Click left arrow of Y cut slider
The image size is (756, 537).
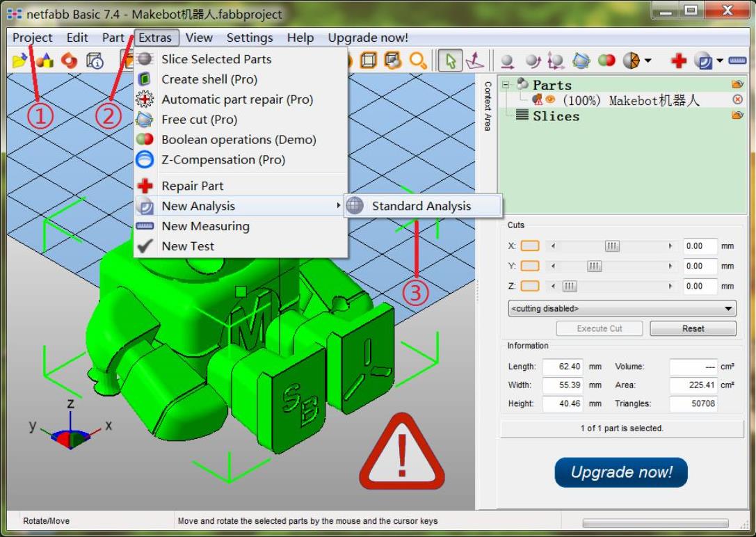click(x=553, y=266)
